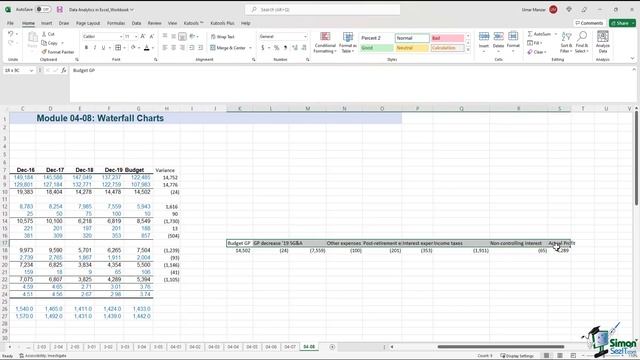
Task: Open the File menu tab
Action: pyautogui.click(x=10, y=23)
